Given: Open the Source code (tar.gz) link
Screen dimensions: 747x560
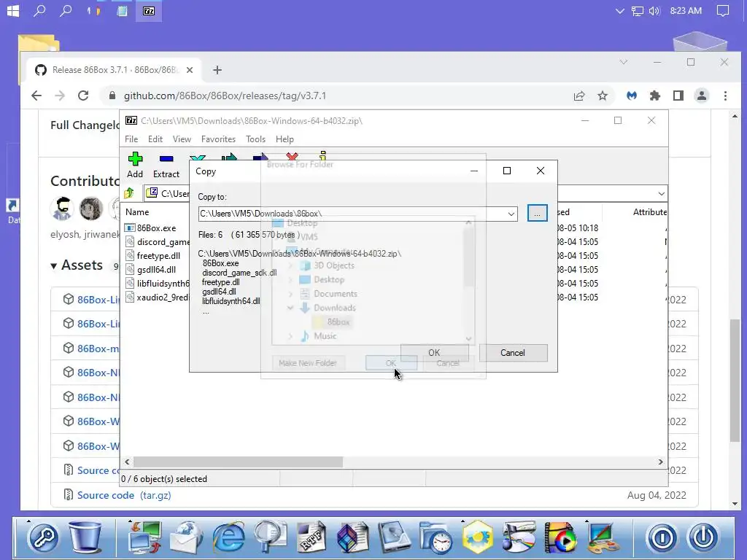Looking at the screenshot, I should point(124,495).
